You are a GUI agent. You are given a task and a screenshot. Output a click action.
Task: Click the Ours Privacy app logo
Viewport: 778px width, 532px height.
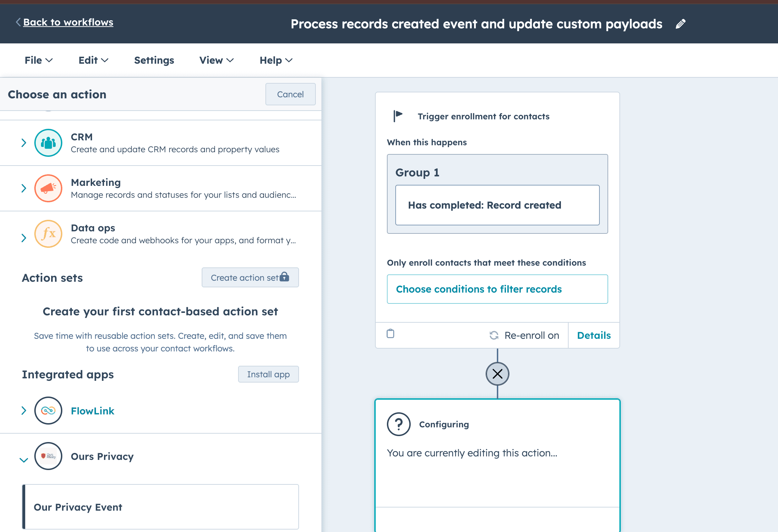coord(48,456)
